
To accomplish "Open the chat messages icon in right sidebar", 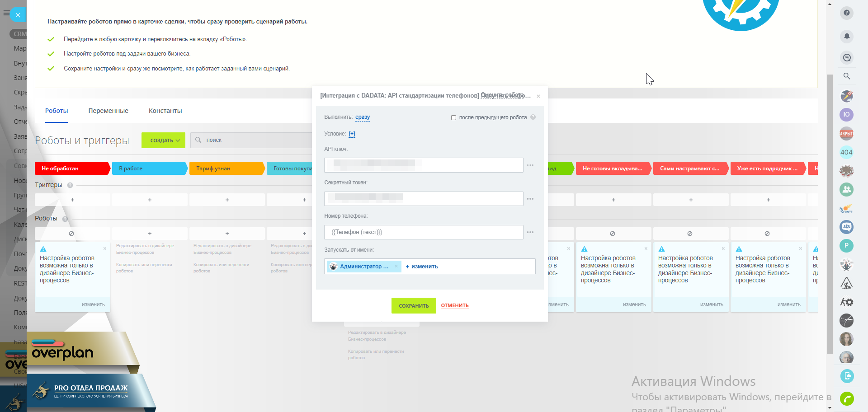I will (x=846, y=57).
